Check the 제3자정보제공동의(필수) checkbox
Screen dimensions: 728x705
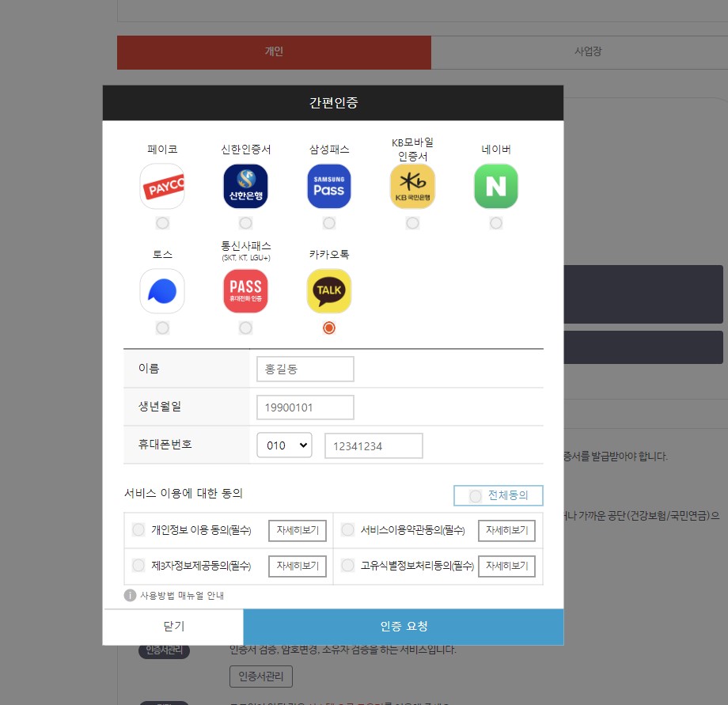point(138,565)
